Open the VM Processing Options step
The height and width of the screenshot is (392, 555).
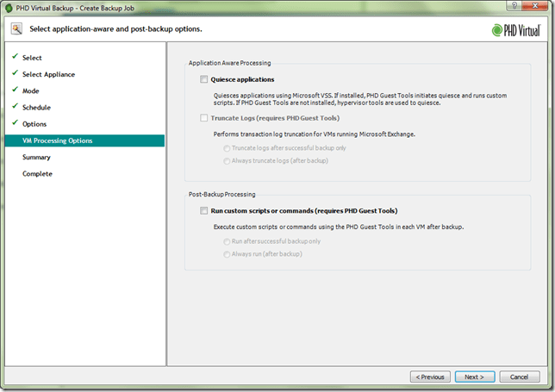(57, 140)
